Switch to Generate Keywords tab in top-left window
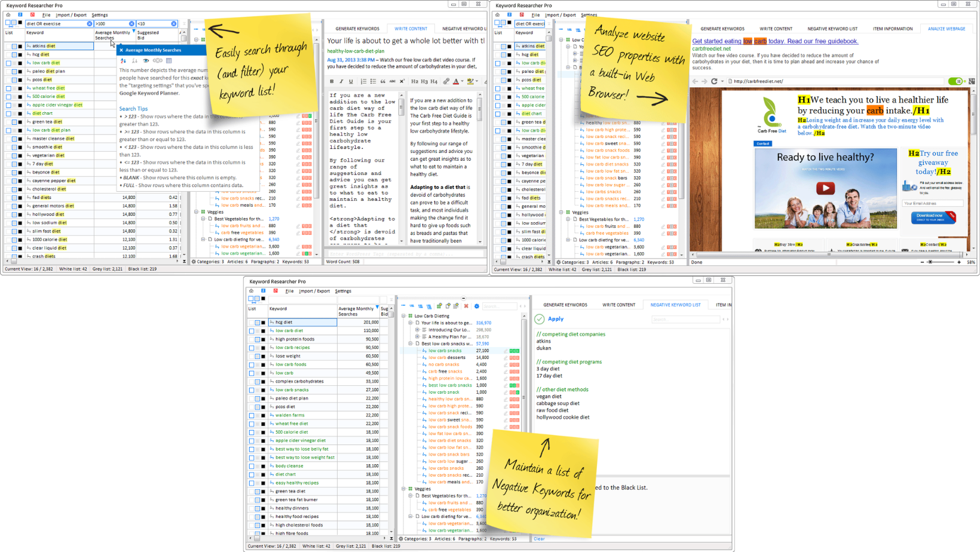The height and width of the screenshot is (552, 980). pyautogui.click(x=357, y=29)
